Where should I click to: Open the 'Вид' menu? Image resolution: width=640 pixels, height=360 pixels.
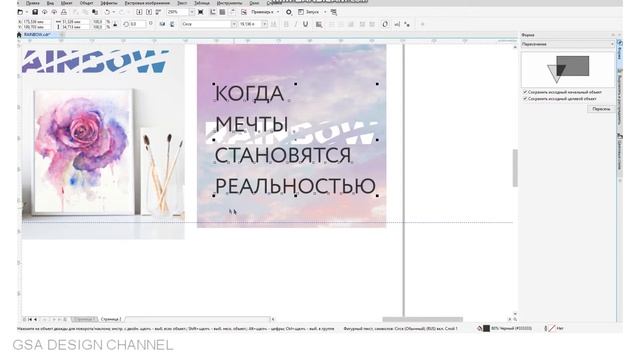tap(50, 3)
